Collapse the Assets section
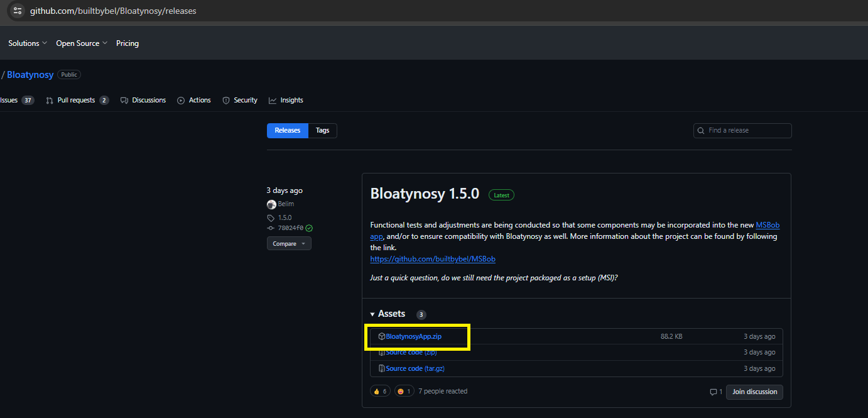This screenshot has width=868, height=418. pos(372,314)
